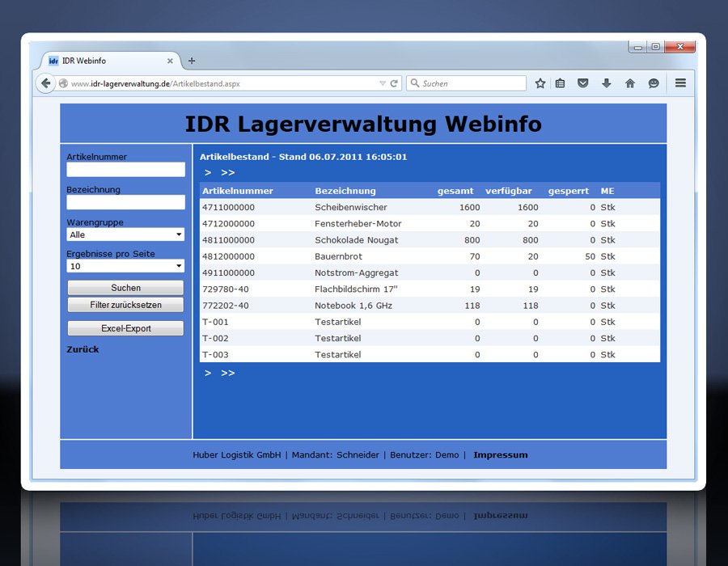Bookmark this page with the star icon
The width and height of the screenshot is (728, 566).
click(x=540, y=83)
